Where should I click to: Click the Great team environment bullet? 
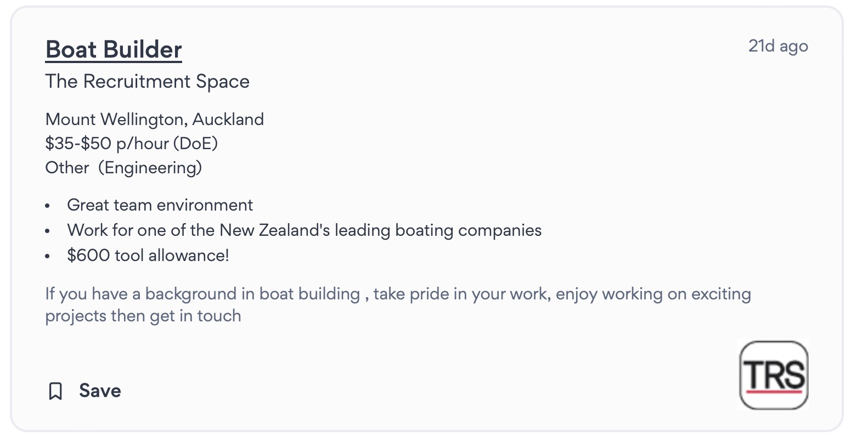click(x=160, y=205)
